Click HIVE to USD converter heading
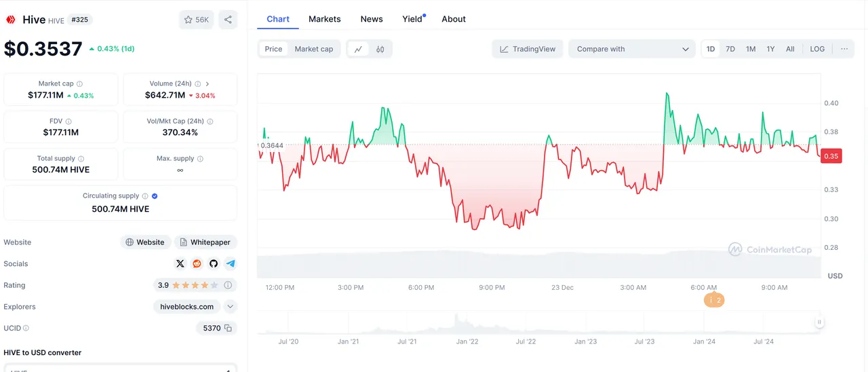Viewport: 868px width, 372px height. [x=42, y=352]
